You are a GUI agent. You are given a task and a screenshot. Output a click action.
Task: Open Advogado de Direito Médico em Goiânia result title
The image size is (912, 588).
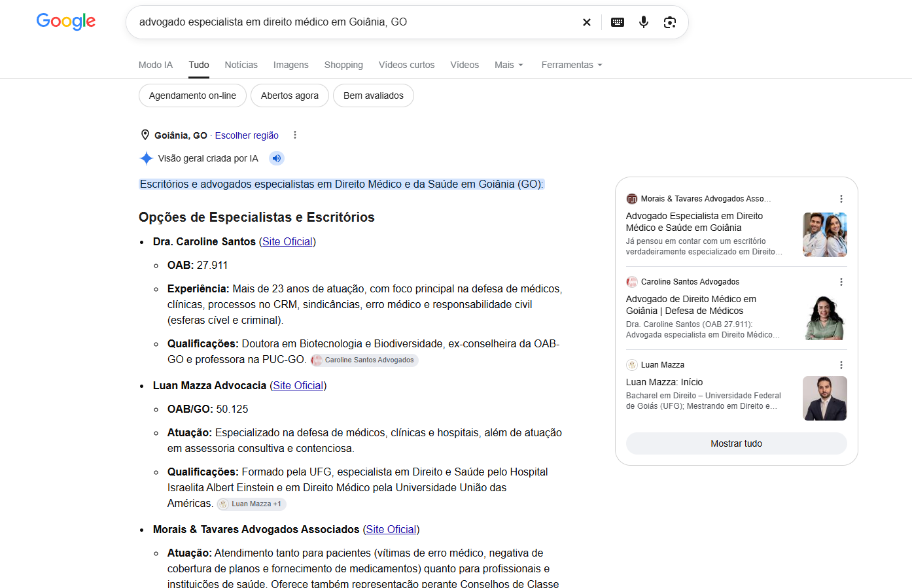point(691,305)
